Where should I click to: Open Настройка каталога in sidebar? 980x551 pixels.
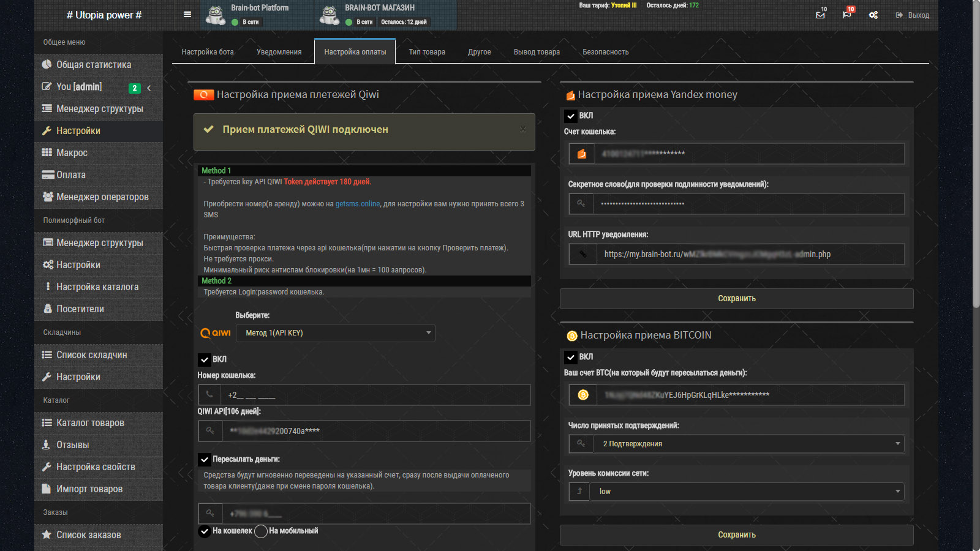tap(99, 287)
